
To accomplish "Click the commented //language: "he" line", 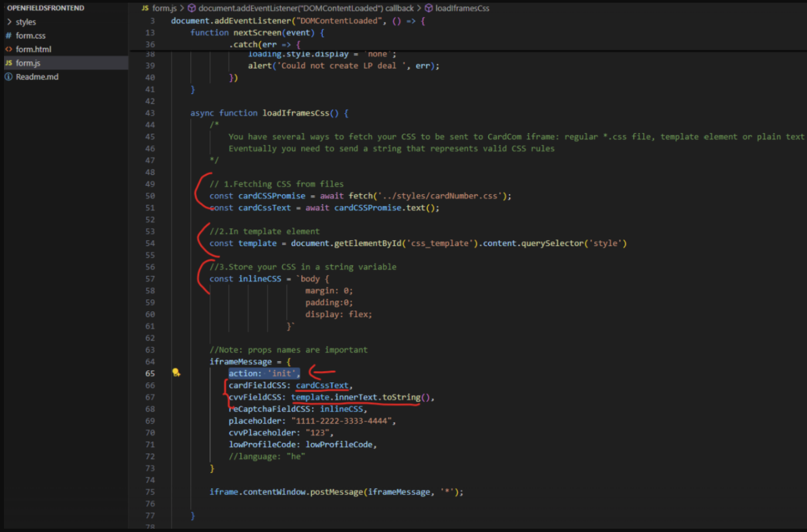I will 267,456.
